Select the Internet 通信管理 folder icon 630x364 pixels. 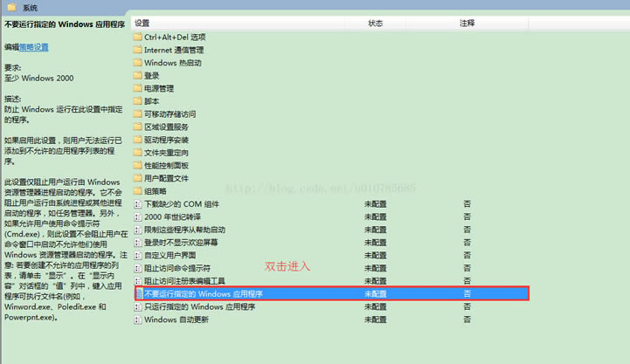(x=137, y=51)
